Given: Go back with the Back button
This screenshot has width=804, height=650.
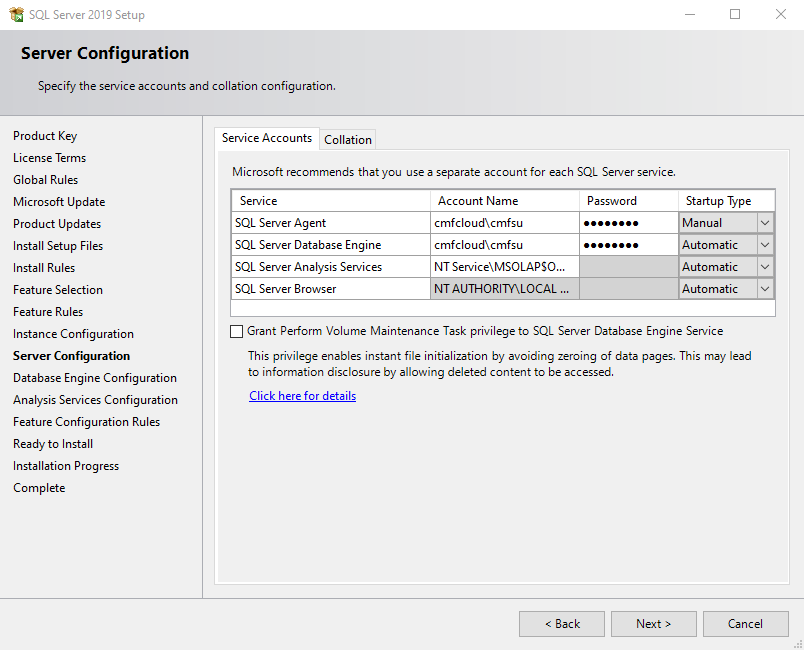Looking at the screenshot, I should click(562, 624).
